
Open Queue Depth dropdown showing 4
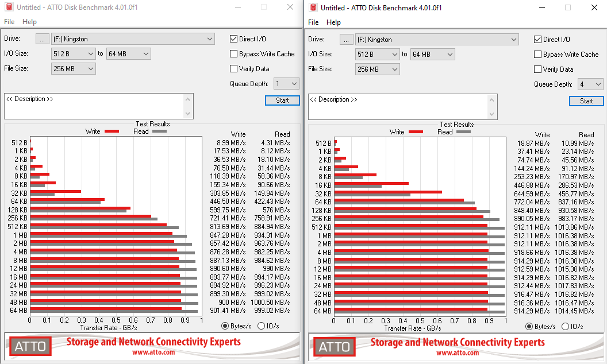pos(590,84)
